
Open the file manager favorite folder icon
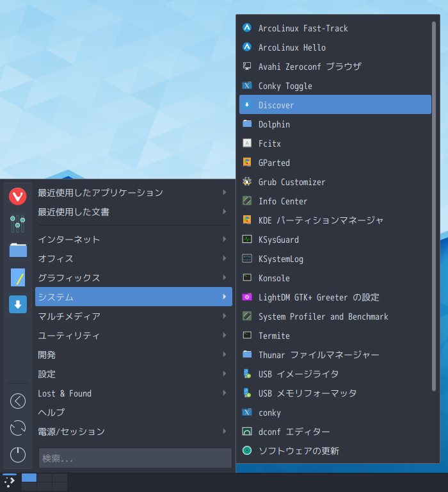pos(18,250)
